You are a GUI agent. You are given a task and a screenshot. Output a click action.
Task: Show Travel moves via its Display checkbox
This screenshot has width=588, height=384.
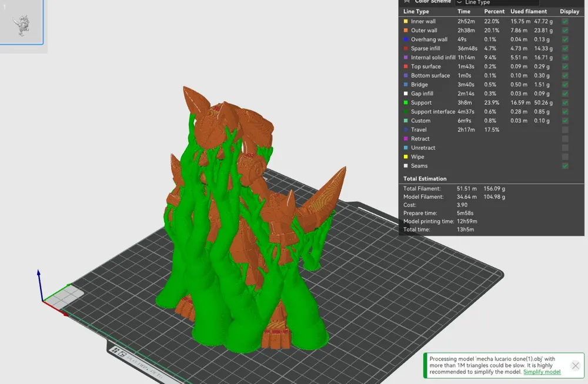(x=565, y=129)
